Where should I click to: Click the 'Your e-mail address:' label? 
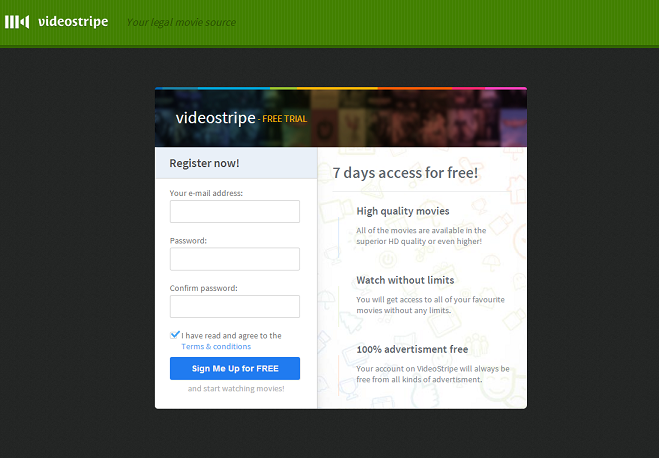pos(206,193)
